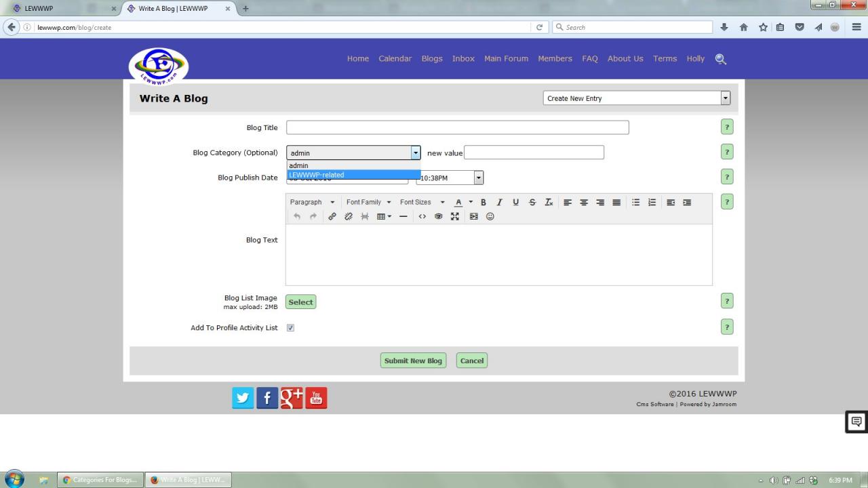The width and height of the screenshot is (868, 488).
Task: Click the source code icon
Action: tap(422, 216)
